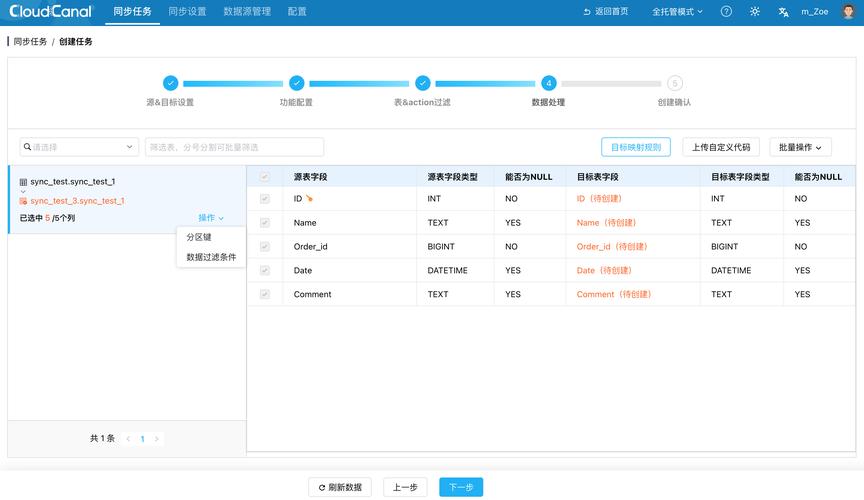Image resolution: width=864 pixels, height=500 pixels.
Task: Open the user avatar picture
Action: tap(849, 11)
